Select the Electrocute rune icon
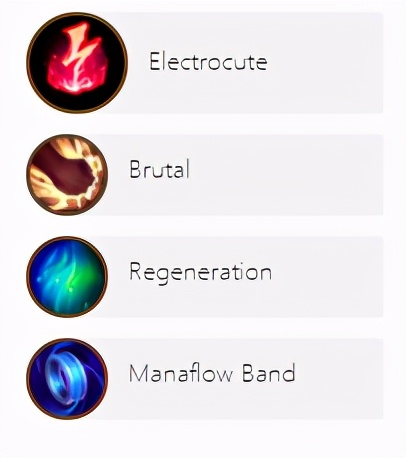Viewport: 406px width, 458px height. click(77, 63)
